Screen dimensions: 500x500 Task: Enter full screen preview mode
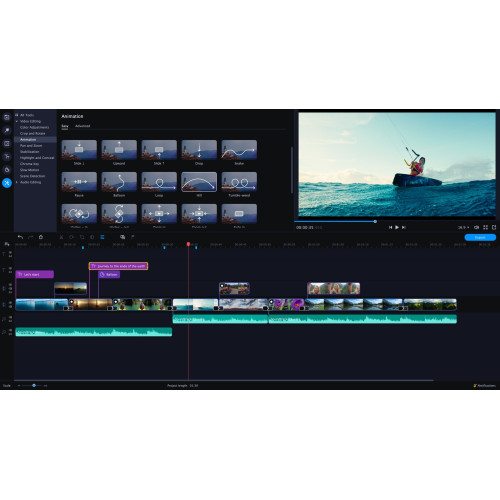pyautogui.click(x=485, y=227)
